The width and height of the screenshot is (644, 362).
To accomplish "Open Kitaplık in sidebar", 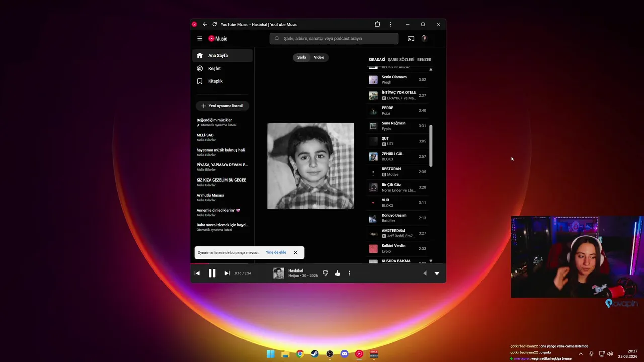I will 222,81.
